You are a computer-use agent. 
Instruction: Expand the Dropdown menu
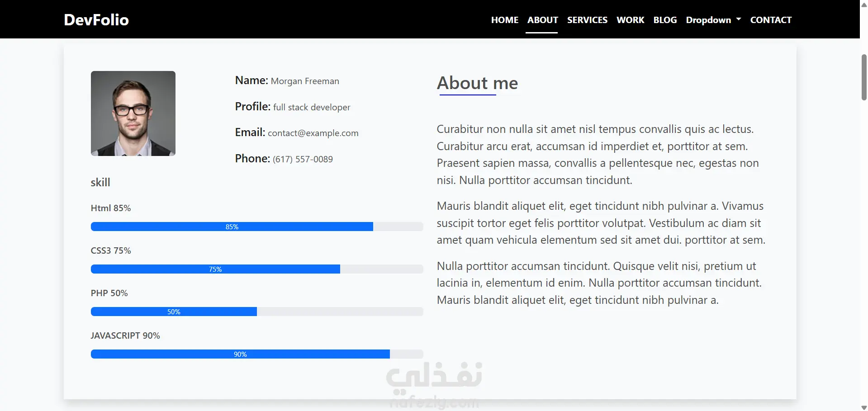[x=713, y=20]
